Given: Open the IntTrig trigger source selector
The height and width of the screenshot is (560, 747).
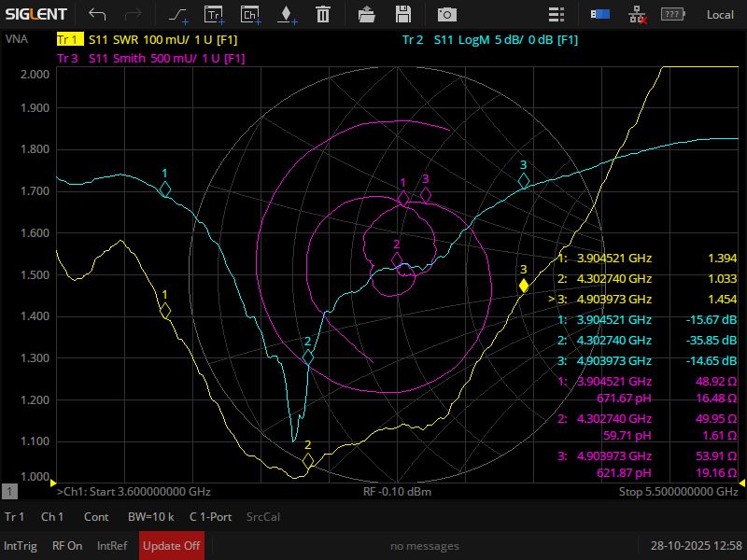Looking at the screenshot, I should pos(21,546).
